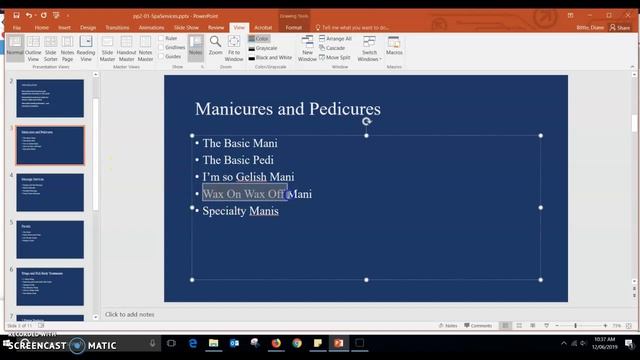Switch to Reading View

(86, 49)
